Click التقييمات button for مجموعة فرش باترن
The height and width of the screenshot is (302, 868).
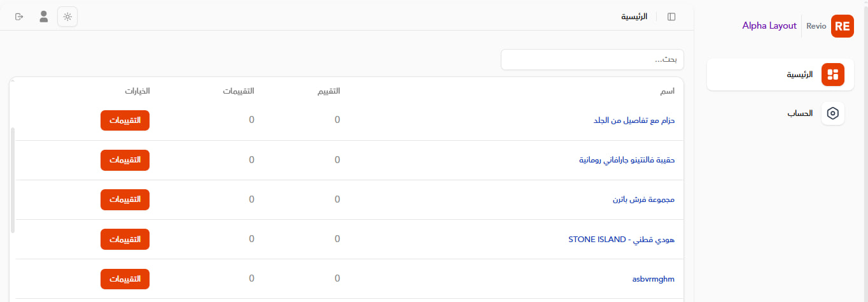coord(125,199)
